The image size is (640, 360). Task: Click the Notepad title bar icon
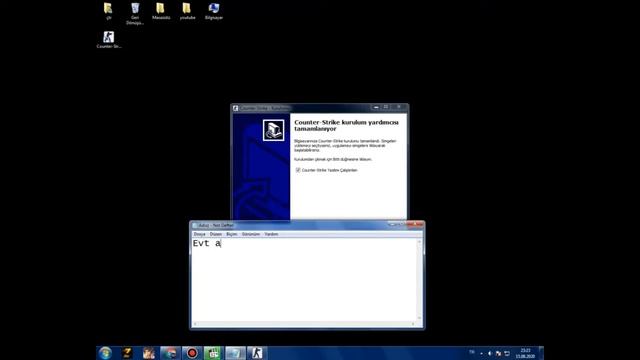coord(195,225)
